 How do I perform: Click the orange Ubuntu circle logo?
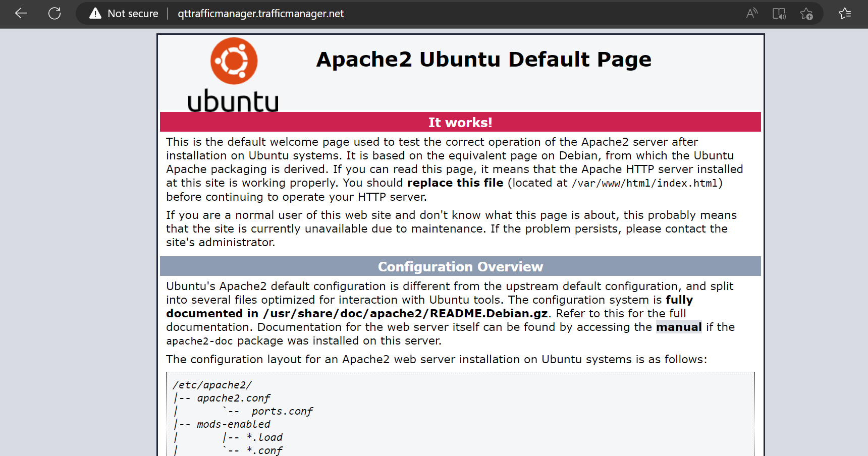click(x=234, y=61)
